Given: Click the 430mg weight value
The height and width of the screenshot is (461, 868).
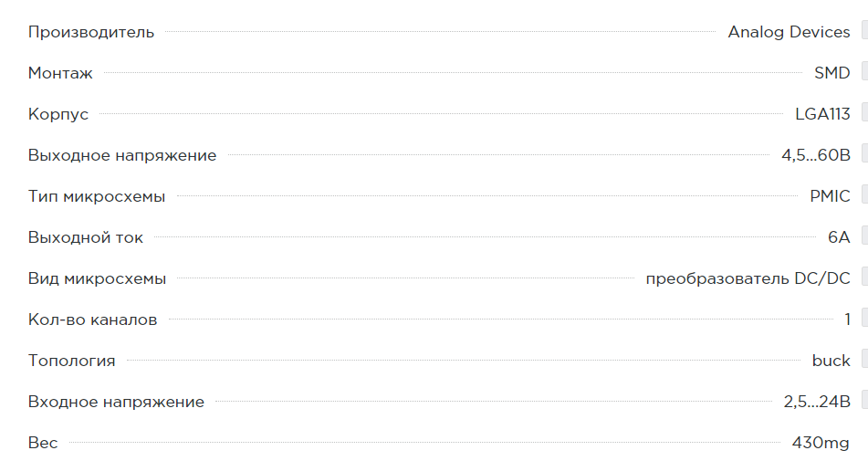Looking at the screenshot, I should pyautogui.click(x=821, y=443).
